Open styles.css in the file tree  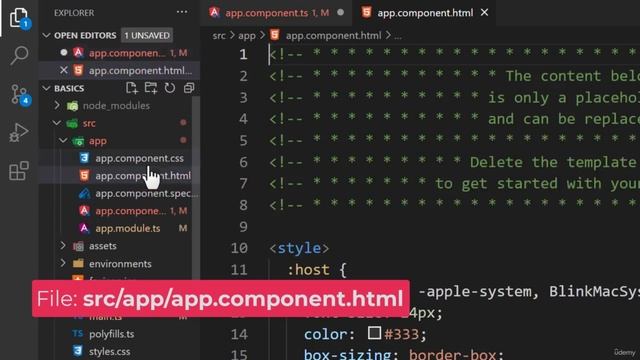(119, 351)
